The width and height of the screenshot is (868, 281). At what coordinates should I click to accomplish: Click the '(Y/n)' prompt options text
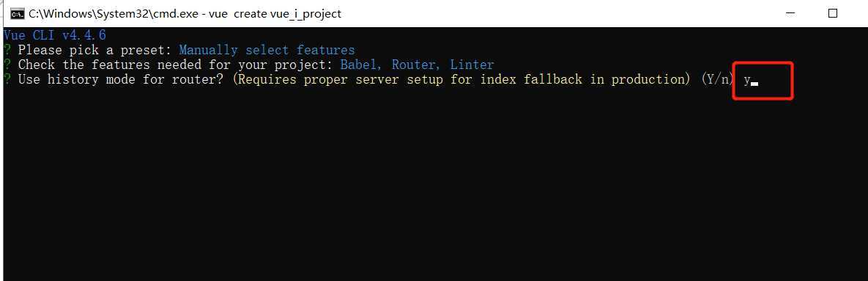coord(717,79)
